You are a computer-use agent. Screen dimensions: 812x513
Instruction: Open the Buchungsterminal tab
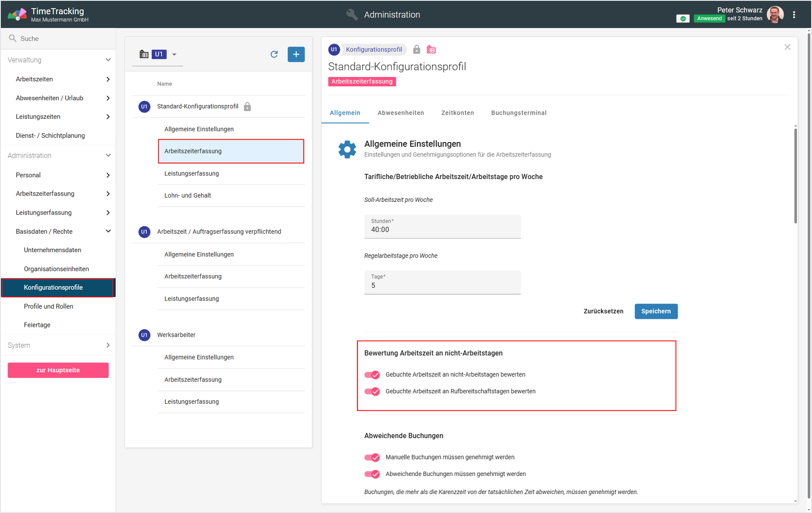click(518, 113)
